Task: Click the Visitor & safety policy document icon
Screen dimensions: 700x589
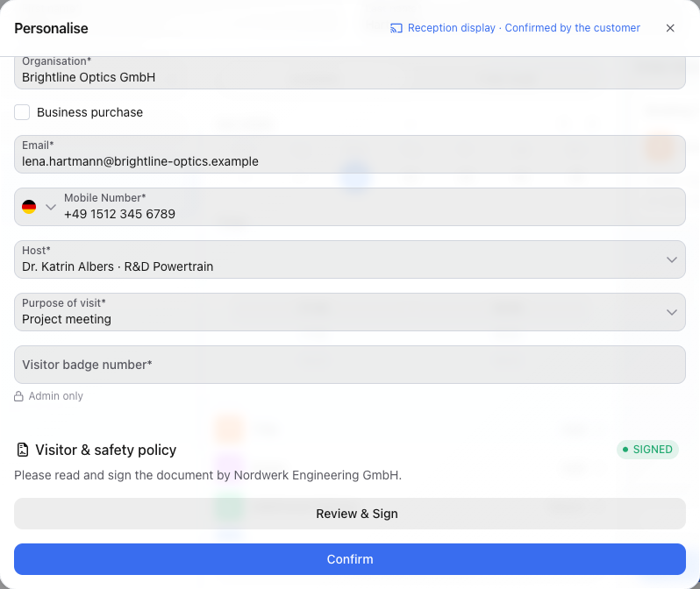Action: (22, 450)
